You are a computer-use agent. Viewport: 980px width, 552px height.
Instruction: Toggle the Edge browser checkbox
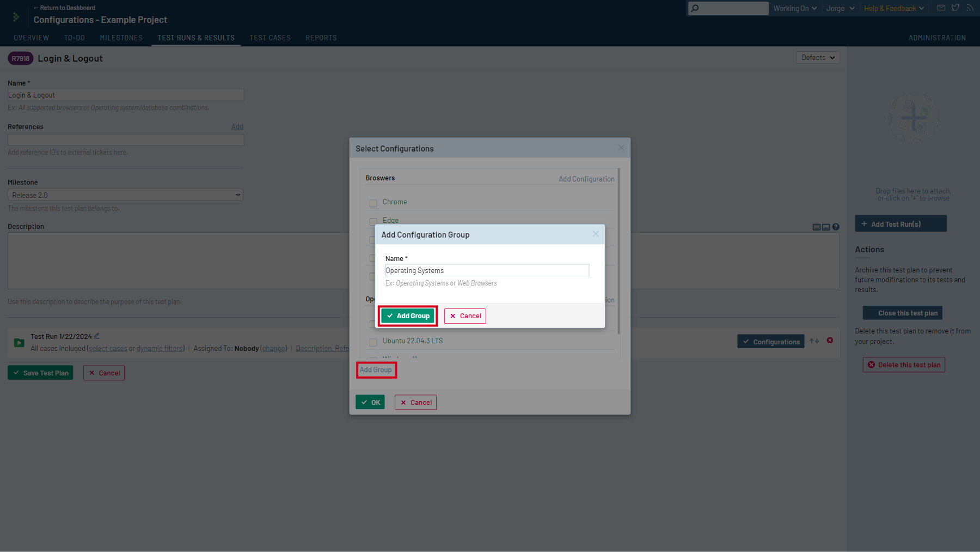point(373,221)
